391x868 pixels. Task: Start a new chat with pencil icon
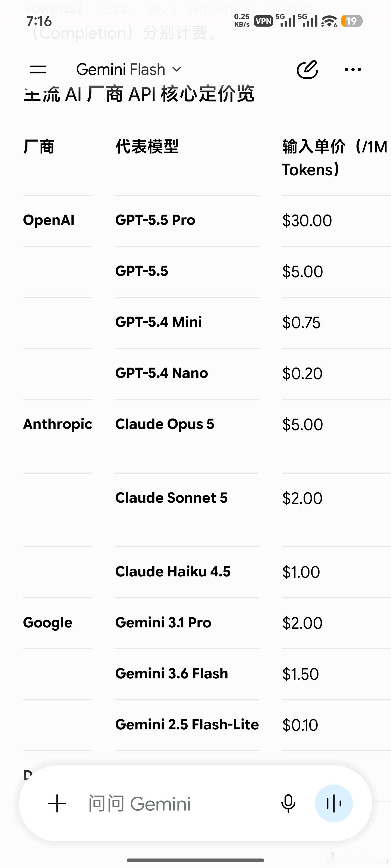click(307, 69)
